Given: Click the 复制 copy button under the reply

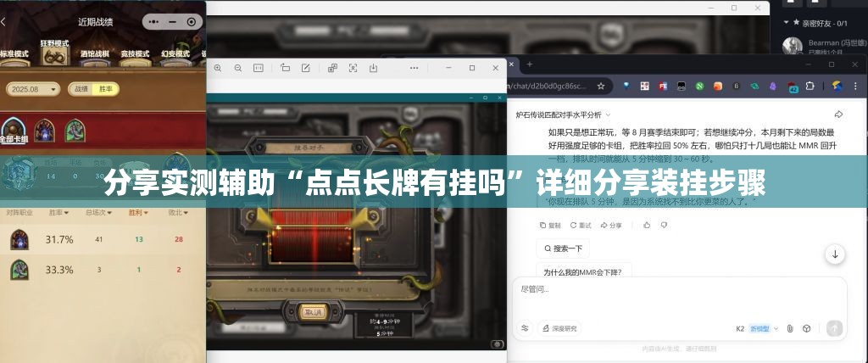Looking at the screenshot, I should (550, 226).
